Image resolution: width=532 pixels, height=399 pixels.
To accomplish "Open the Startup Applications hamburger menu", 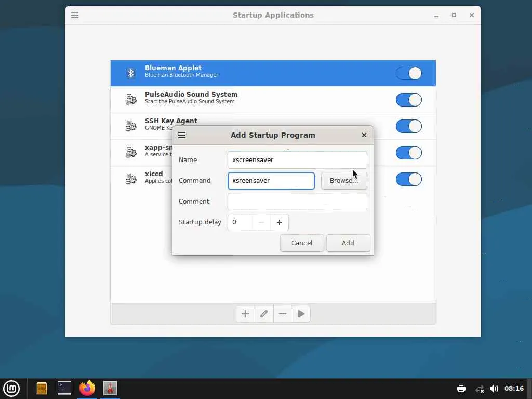I will 75,15.
